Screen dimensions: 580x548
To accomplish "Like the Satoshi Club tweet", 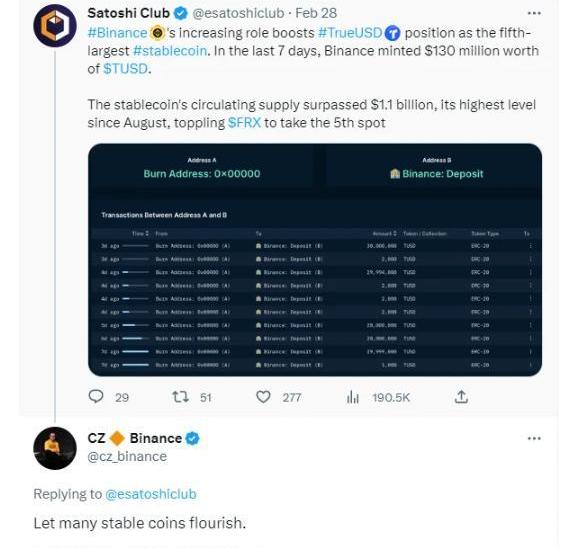I will coord(263,397).
